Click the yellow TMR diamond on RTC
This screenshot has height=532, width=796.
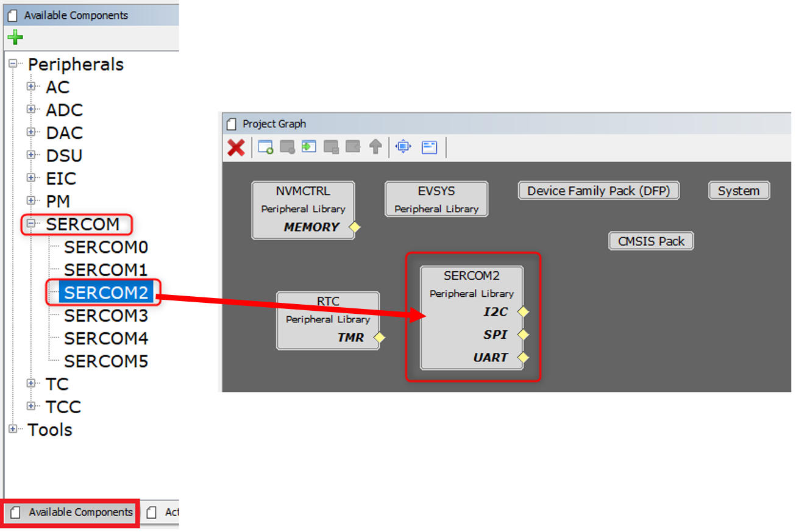[379, 338]
